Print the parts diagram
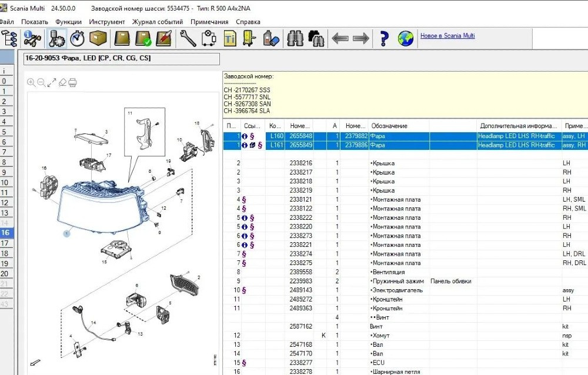The height and width of the screenshot is (375, 588). point(73,82)
